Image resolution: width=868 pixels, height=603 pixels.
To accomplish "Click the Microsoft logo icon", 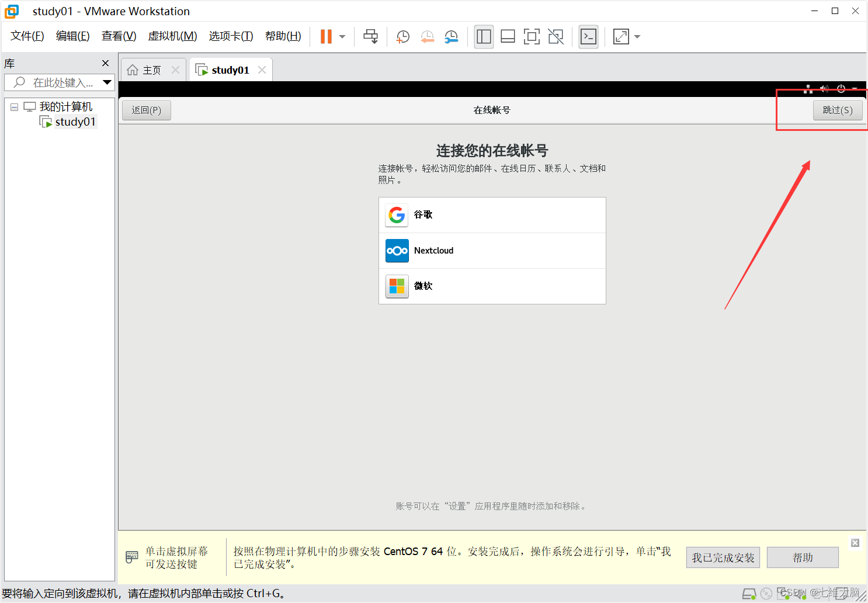I will pos(397,286).
